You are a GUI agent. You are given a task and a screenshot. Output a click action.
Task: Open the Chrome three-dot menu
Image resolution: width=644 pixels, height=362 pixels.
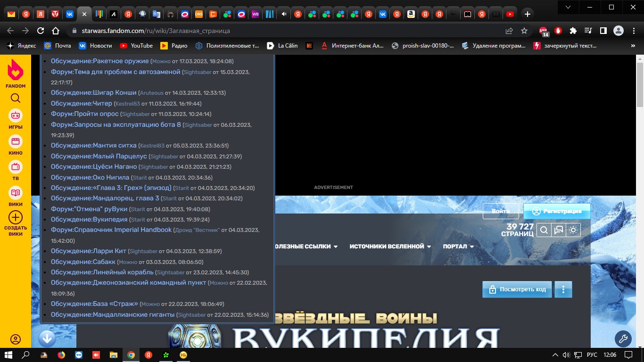pyautogui.click(x=633, y=31)
